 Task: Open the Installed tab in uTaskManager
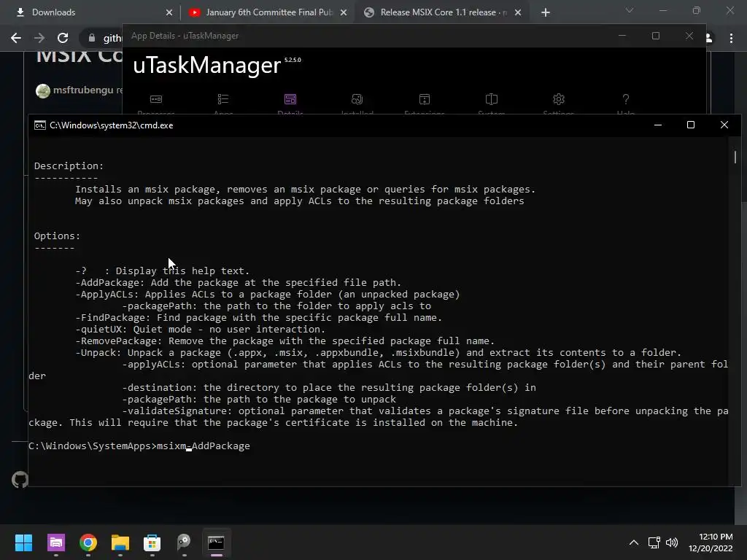click(x=357, y=102)
